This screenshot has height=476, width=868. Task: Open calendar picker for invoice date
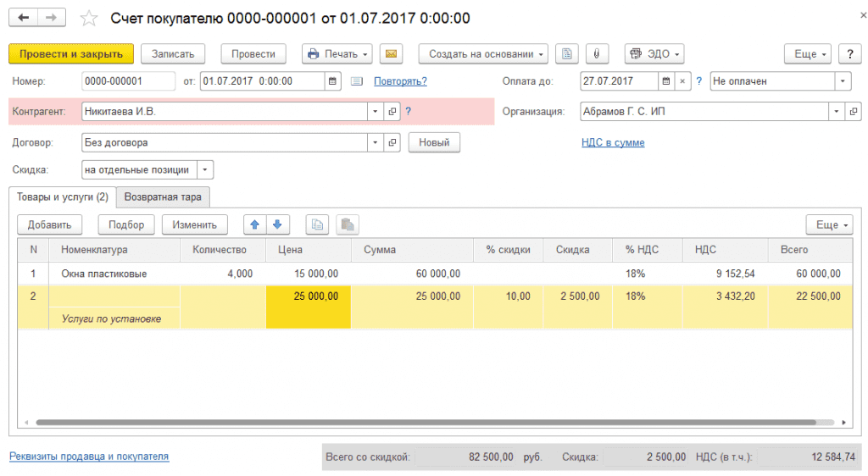tap(332, 81)
